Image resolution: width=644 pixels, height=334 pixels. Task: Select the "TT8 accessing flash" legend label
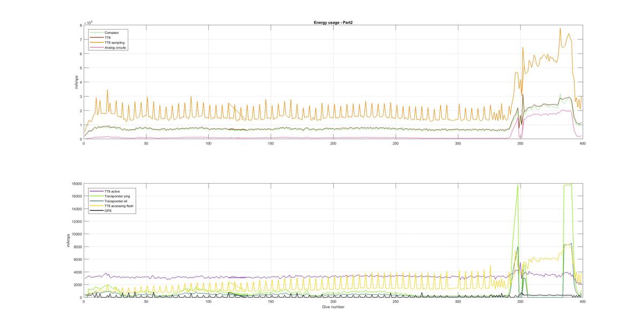pos(119,206)
